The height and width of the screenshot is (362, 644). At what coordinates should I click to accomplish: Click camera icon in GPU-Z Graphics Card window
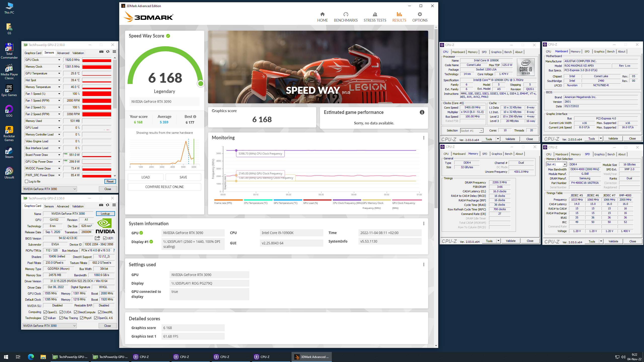click(101, 205)
